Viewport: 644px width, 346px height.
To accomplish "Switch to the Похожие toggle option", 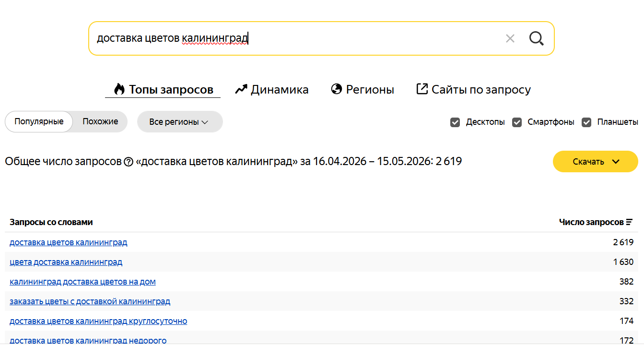I will point(100,122).
